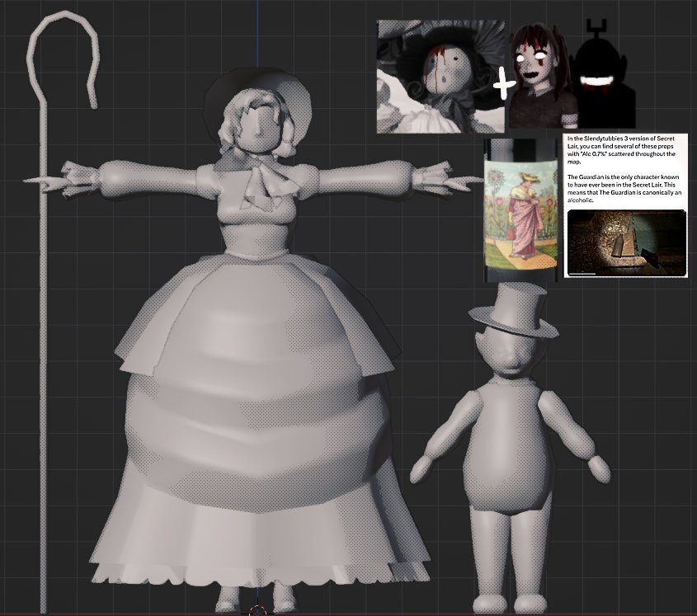Click the dark Secret Lair game screenshot

[x=626, y=242]
